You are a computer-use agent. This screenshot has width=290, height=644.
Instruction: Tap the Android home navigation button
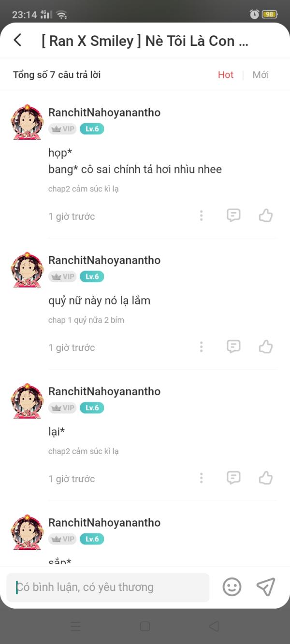pos(145,626)
